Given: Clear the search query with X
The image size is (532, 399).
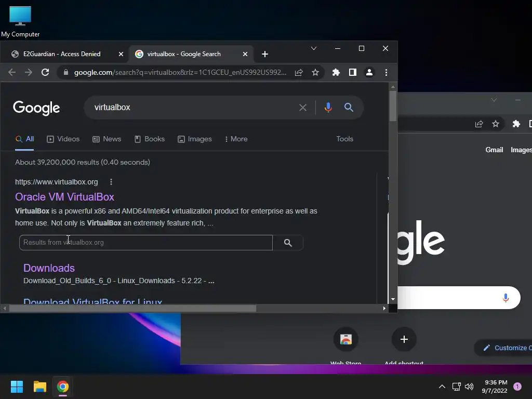Looking at the screenshot, I should point(303,108).
